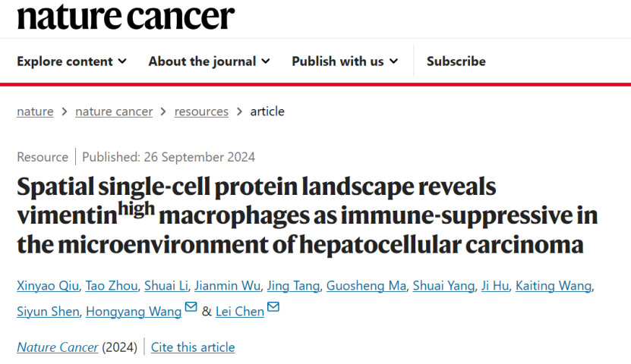Expand Publish with us dropdown
The image size is (631, 364).
coord(345,61)
